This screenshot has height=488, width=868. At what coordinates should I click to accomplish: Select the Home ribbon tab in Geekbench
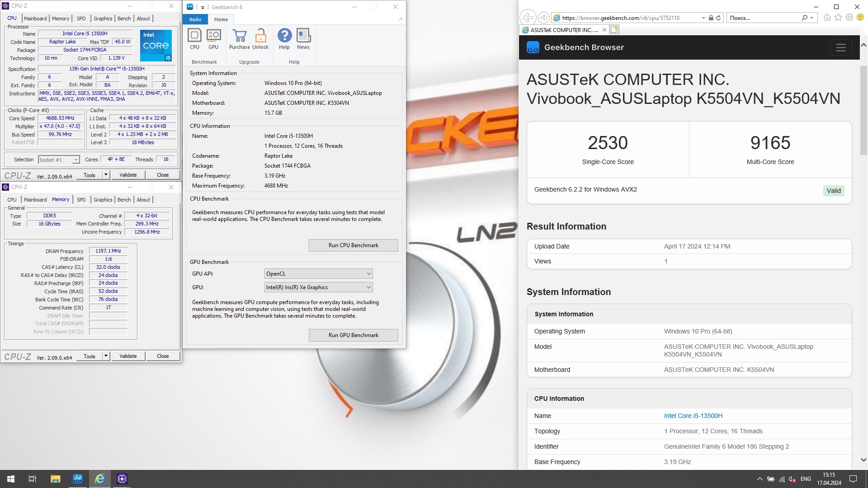221,19
